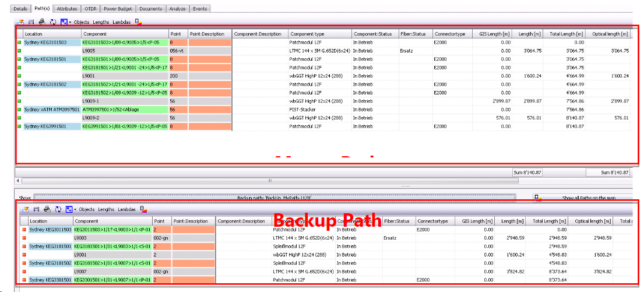Go to the Power Budget tab
The width and height of the screenshot is (644, 292).
(117, 8)
